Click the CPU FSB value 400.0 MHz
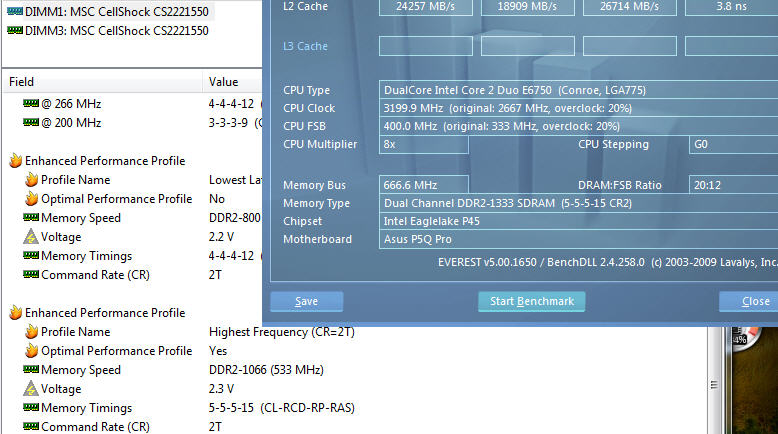The height and width of the screenshot is (434, 778). tap(579, 126)
